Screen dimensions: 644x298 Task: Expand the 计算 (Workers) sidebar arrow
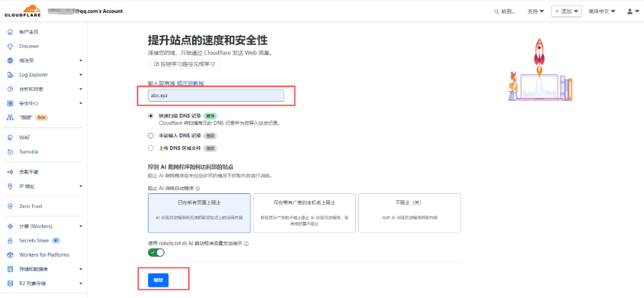[x=81, y=226]
